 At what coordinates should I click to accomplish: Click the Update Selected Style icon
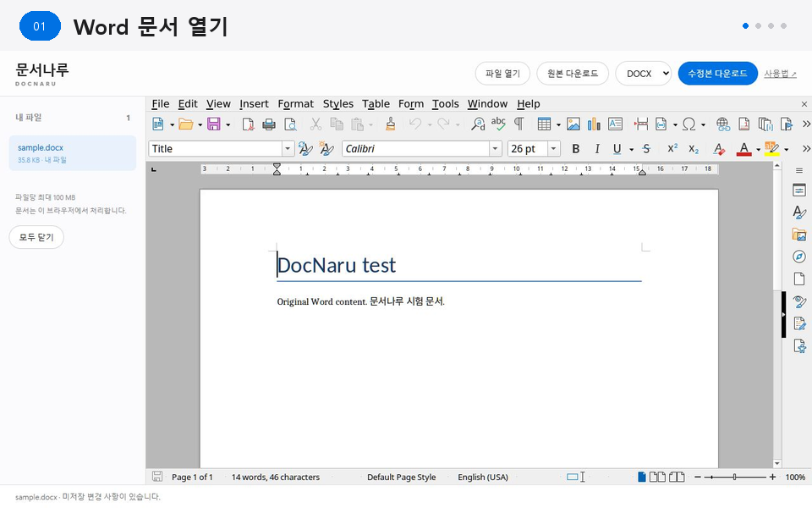(x=305, y=149)
